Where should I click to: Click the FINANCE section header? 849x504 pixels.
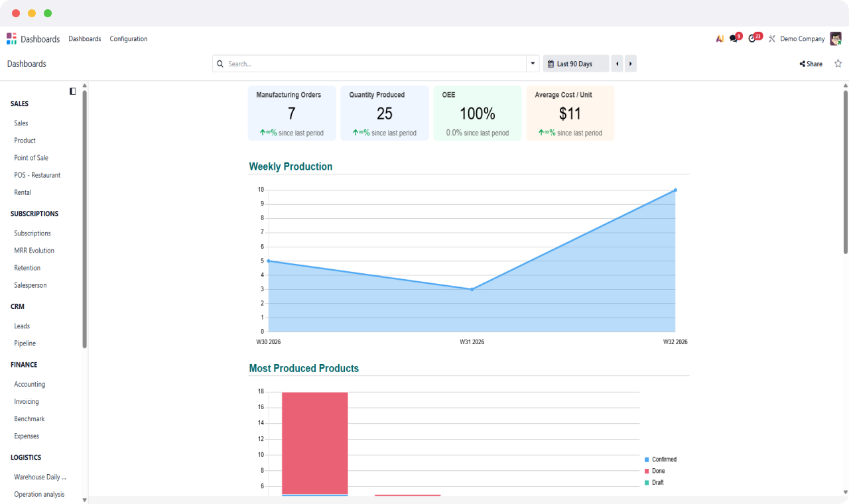(x=24, y=365)
